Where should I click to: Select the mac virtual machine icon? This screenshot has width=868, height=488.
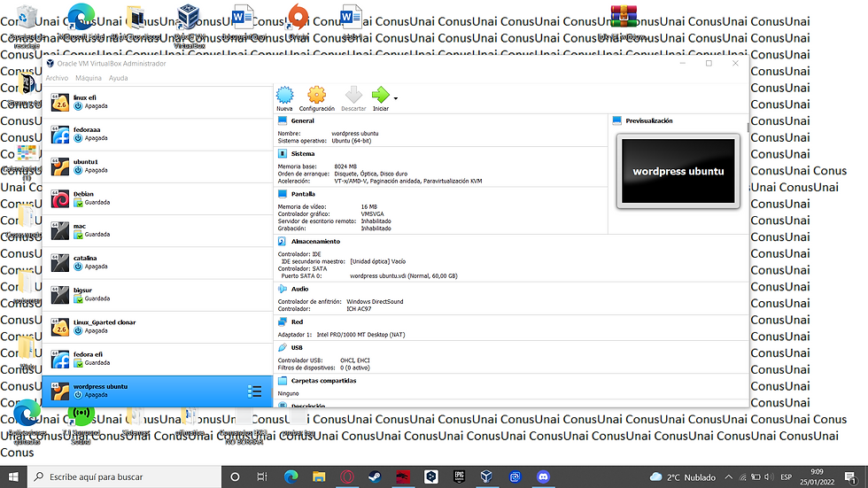point(60,231)
